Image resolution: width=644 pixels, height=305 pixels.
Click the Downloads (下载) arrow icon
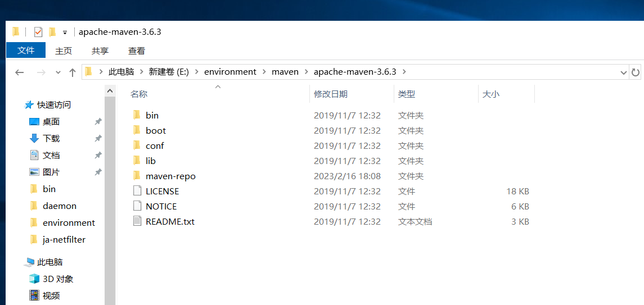coord(34,139)
